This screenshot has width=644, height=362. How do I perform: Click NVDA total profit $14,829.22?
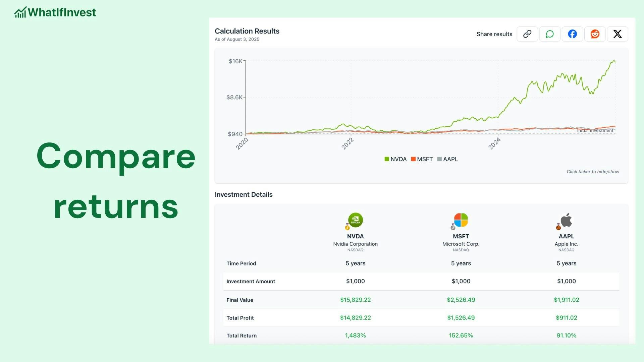[x=356, y=317]
